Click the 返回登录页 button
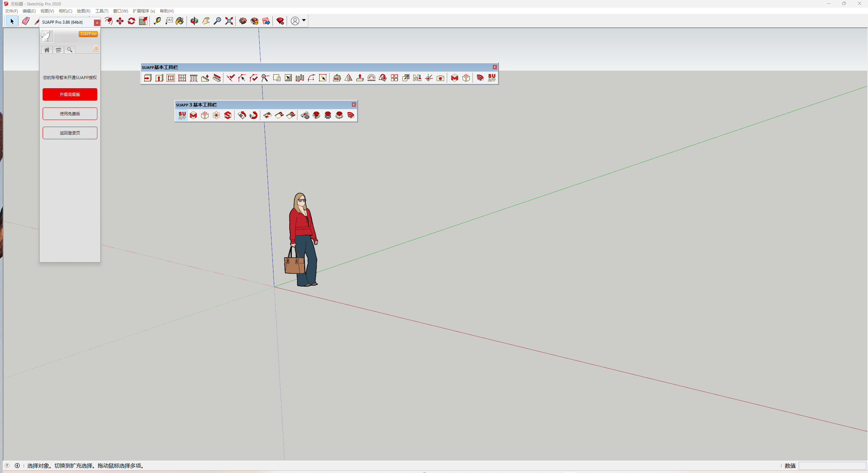868x473 pixels. pyautogui.click(x=70, y=133)
